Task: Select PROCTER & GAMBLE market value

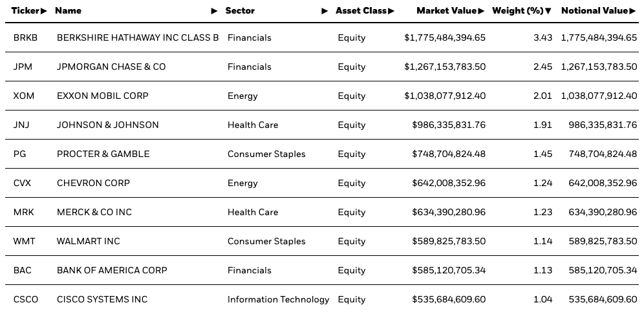Action: (449, 154)
